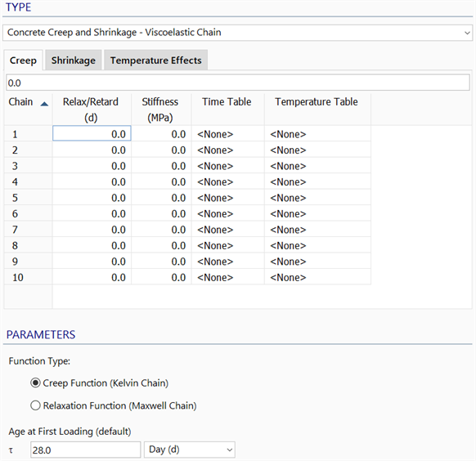Open chain 1 Temperature Table selector

[317, 134]
